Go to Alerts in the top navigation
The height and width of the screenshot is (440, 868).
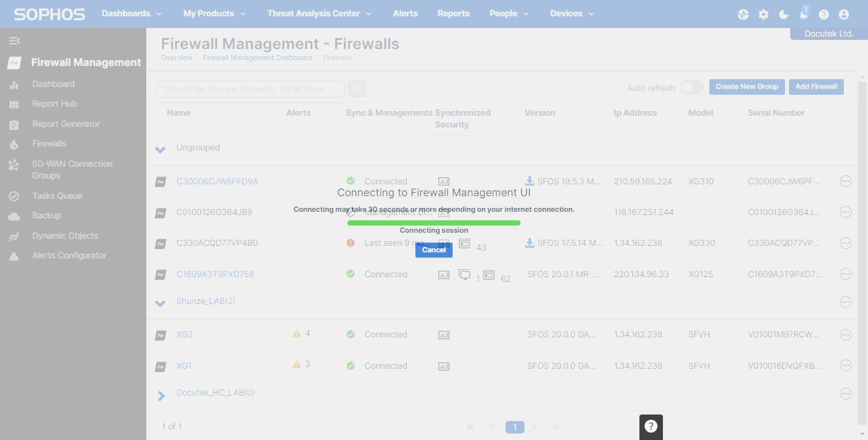[x=405, y=14]
